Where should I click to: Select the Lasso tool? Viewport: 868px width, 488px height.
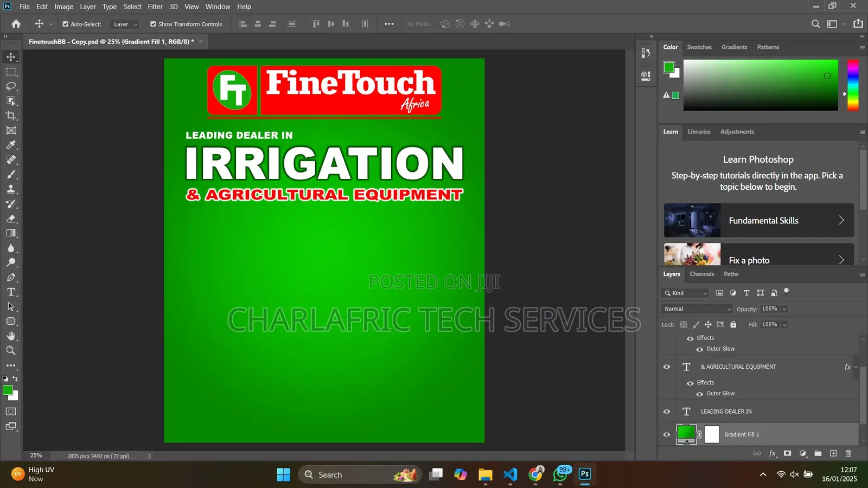[11, 86]
